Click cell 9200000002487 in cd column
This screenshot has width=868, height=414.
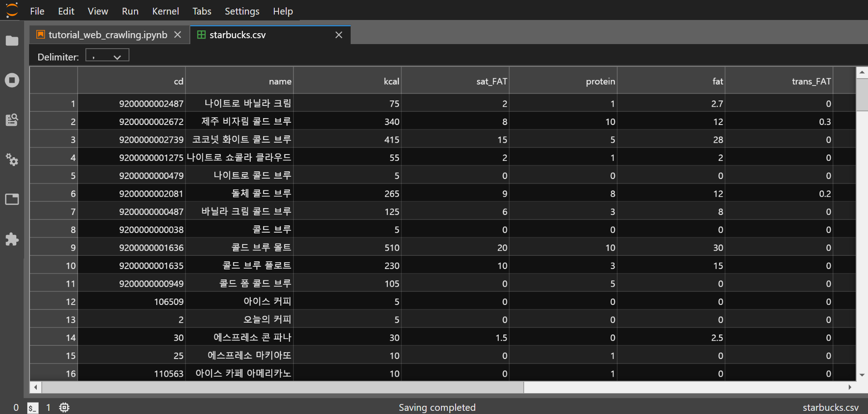[x=132, y=104]
